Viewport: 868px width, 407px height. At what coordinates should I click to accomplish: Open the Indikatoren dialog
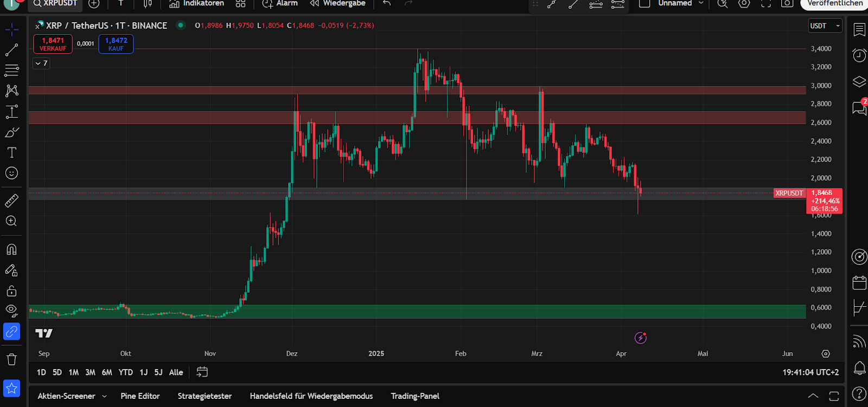coord(196,3)
